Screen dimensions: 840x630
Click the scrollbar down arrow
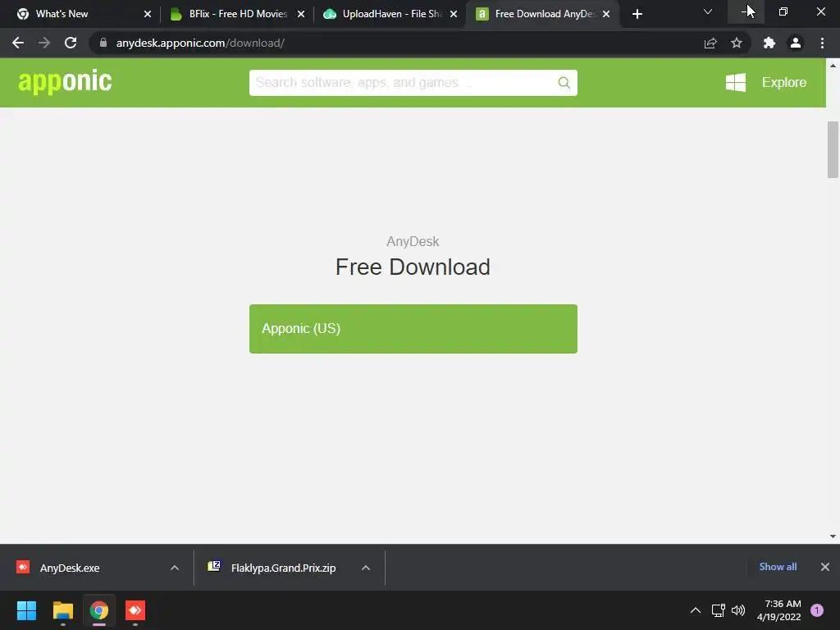pyautogui.click(x=833, y=536)
